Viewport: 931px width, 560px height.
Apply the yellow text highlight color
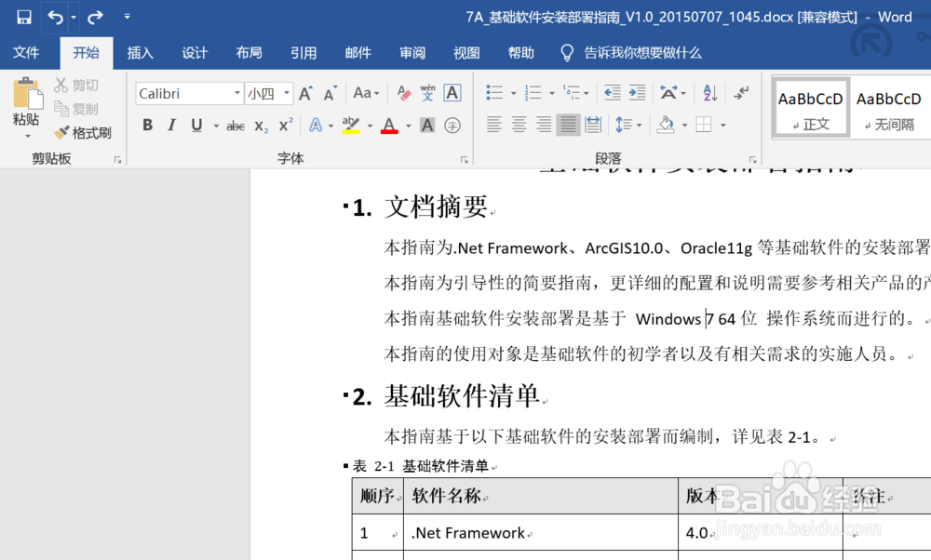(351, 126)
